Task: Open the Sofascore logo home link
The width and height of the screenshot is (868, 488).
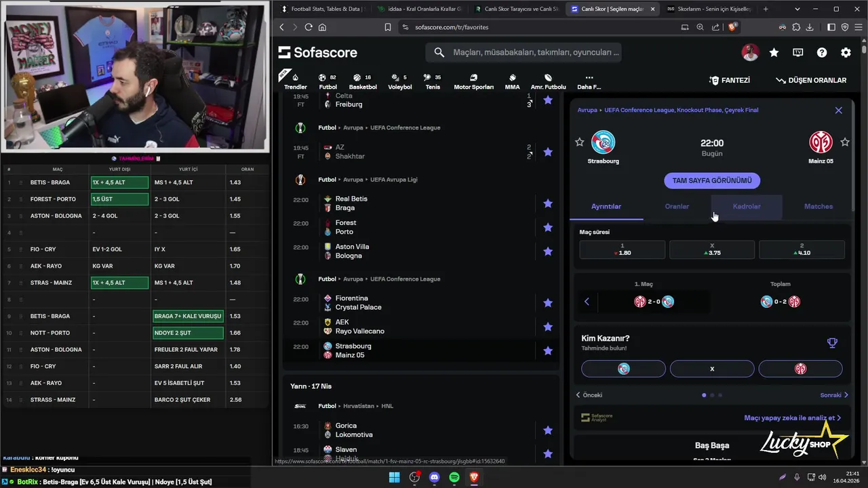Action: point(317,52)
